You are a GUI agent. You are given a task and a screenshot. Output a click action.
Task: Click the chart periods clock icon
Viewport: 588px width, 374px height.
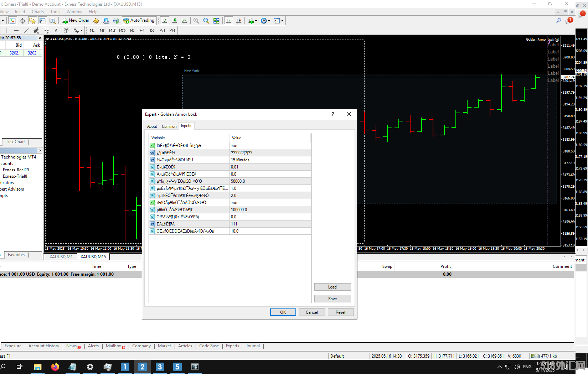(264, 21)
